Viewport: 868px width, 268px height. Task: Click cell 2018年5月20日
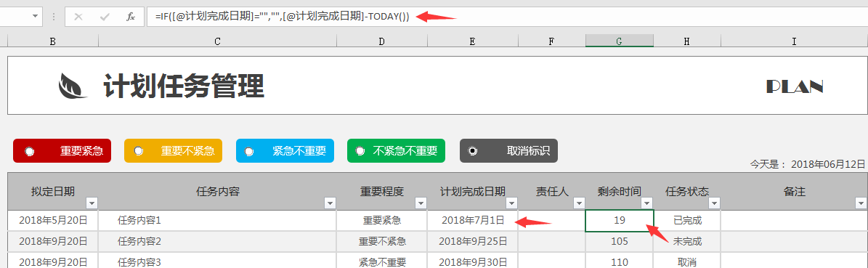(x=53, y=220)
